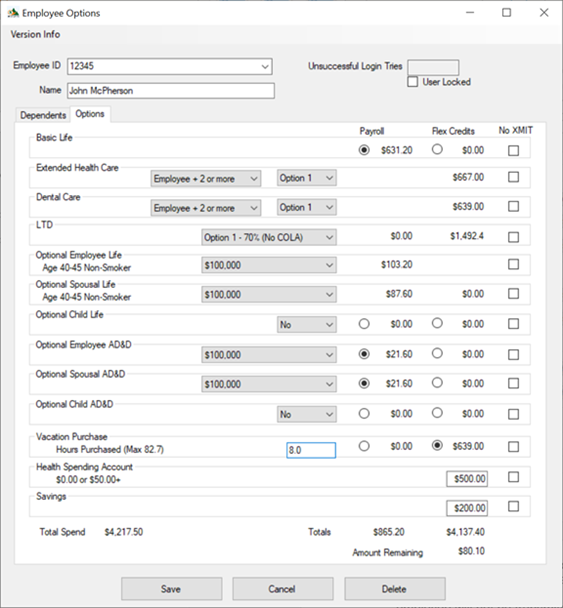Select Basic Life Flex Credits radio button
563x608 pixels.
[437, 149]
